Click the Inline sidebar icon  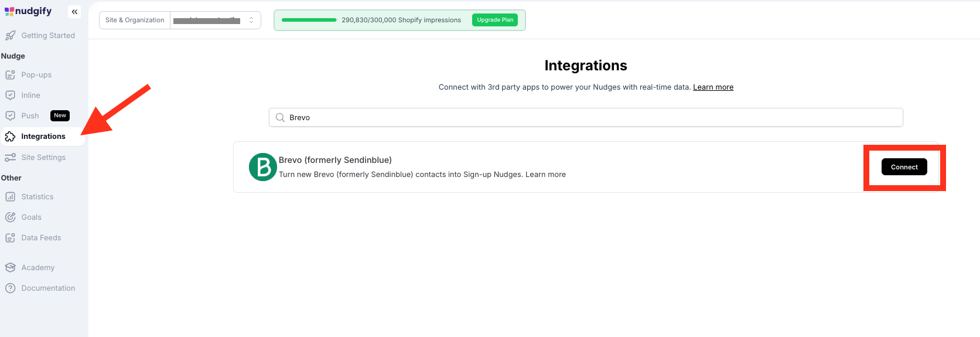tap(10, 96)
